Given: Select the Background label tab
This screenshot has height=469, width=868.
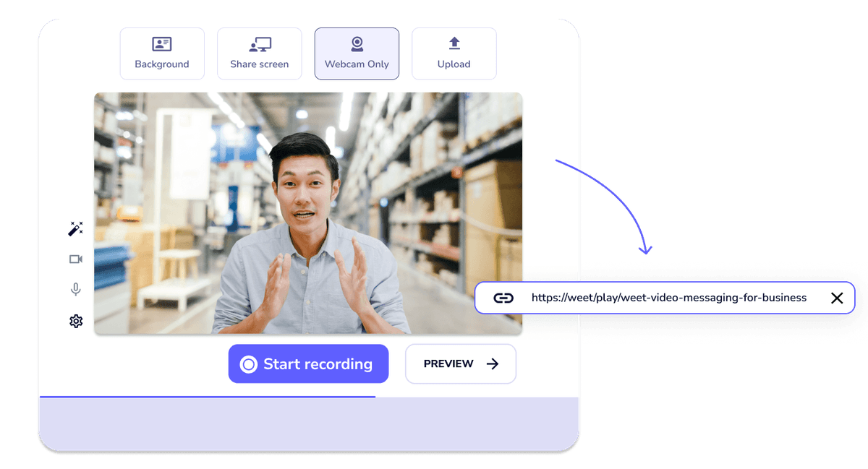Looking at the screenshot, I should [x=162, y=64].
